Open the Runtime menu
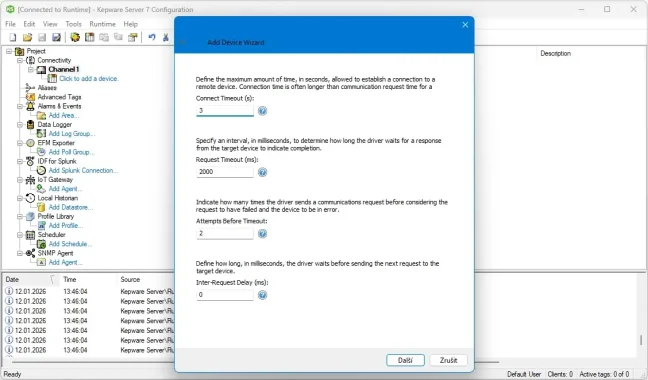The image size is (648, 380). click(x=102, y=24)
